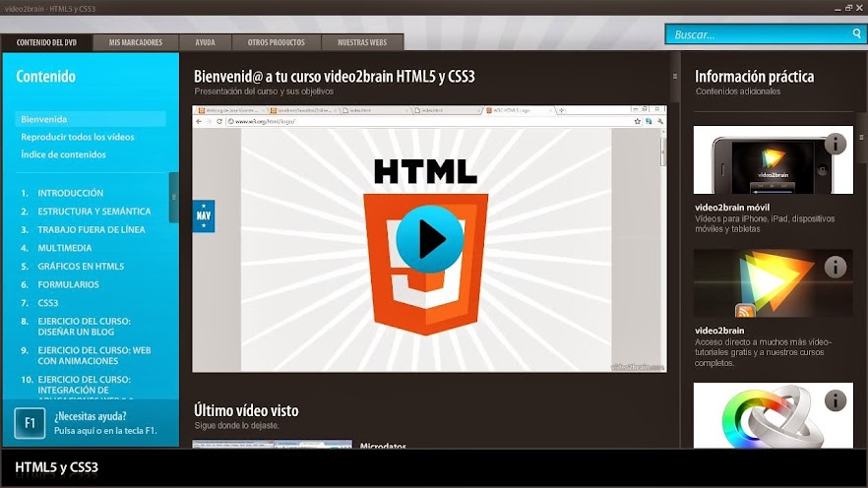The height and width of the screenshot is (488, 868).
Task: Open chapter 4 Multimedia
Action: point(56,248)
